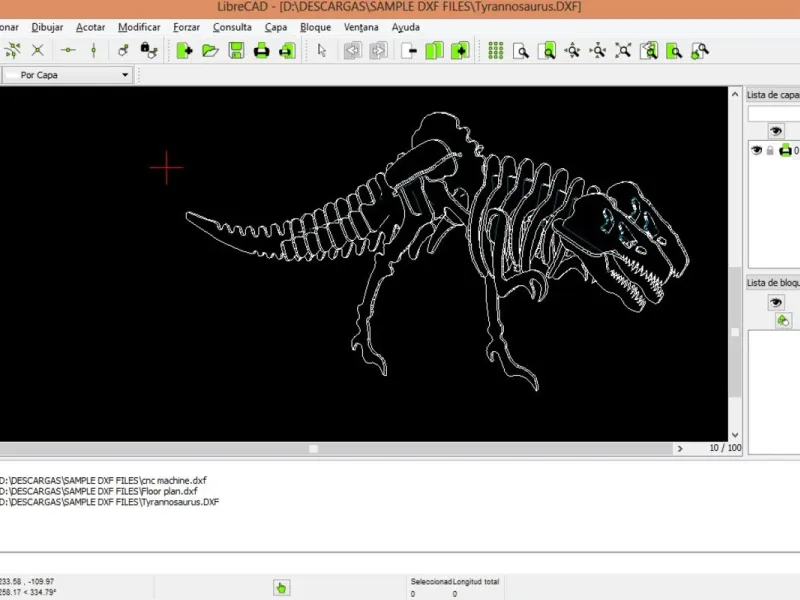Image resolution: width=800 pixels, height=600 pixels.
Task: Click the Previous view zoom icon
Action: [648, 51]
